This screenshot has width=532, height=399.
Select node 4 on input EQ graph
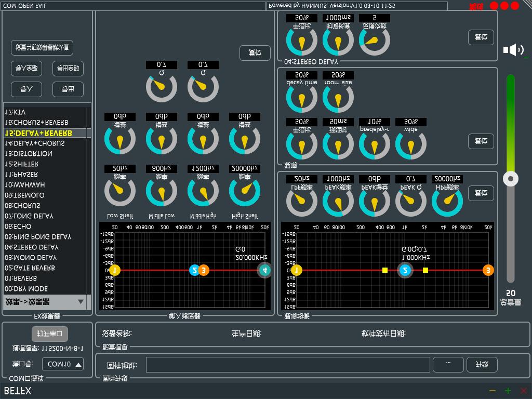pos(264,270)
